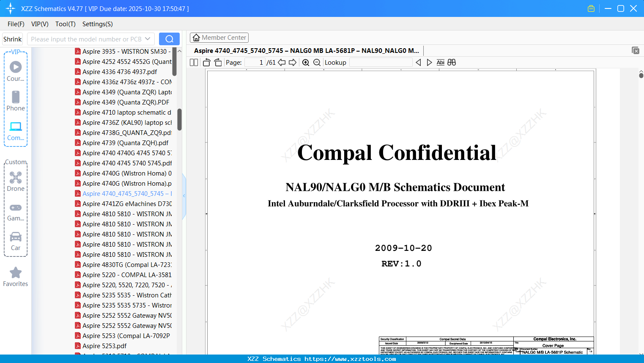Click the document viewer scrollbar thumb

[x=641, y=75]
